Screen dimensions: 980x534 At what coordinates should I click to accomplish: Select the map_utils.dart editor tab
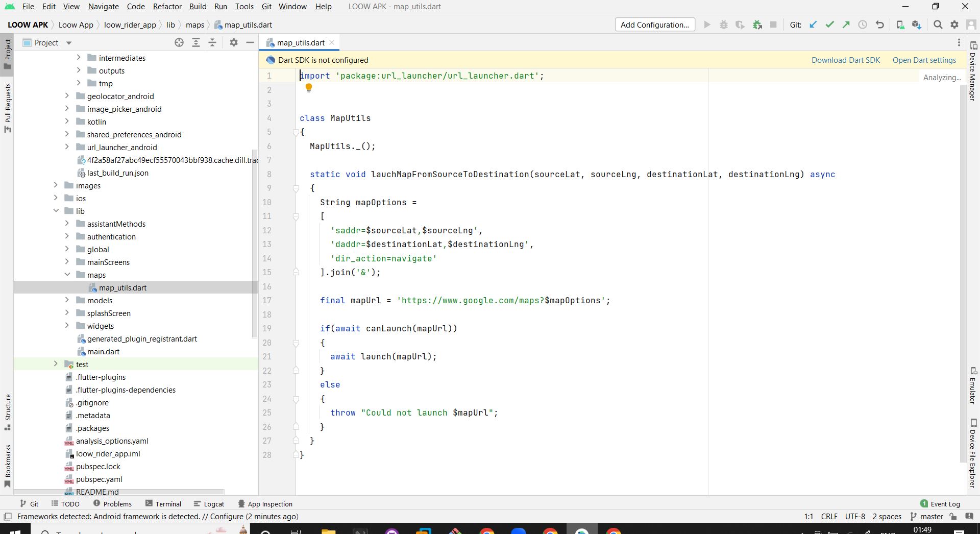pyautogui.click(x=300, y=43)
